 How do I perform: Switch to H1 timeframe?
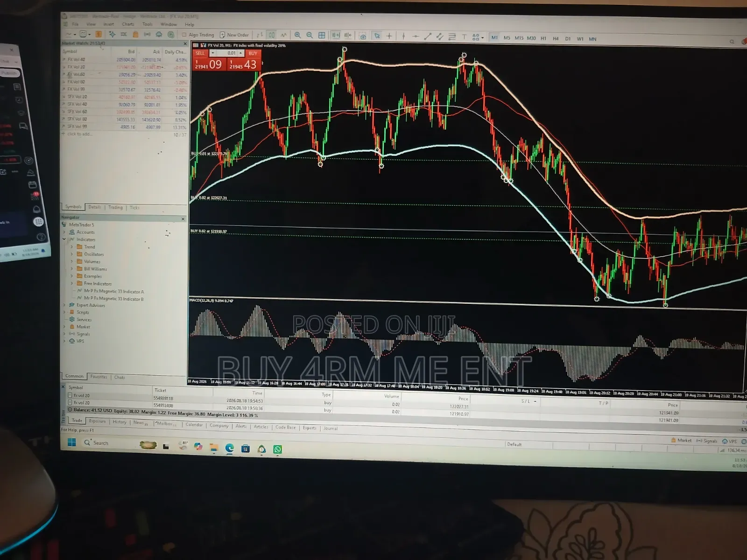543,39
